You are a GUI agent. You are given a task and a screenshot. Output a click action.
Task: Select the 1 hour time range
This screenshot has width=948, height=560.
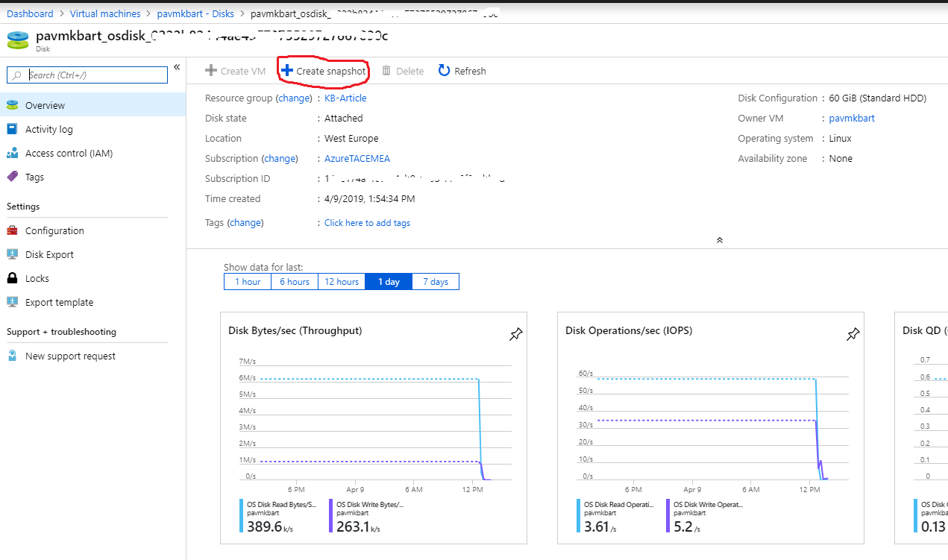click(x=248, y=282)
